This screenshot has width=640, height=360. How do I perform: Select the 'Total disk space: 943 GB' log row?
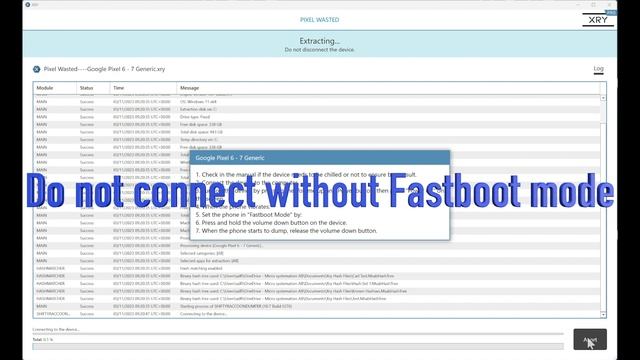(x=316, y=132)
